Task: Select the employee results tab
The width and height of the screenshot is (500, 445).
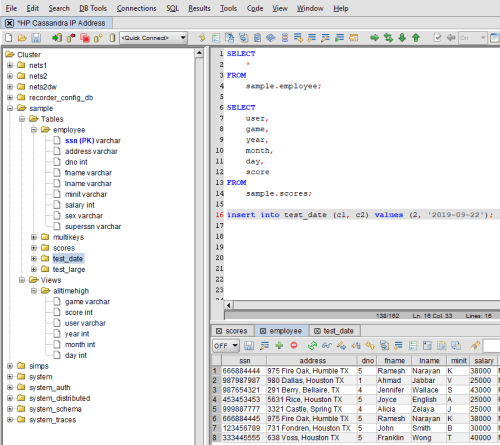Action: pyautogui.click(x=282, y=331)
